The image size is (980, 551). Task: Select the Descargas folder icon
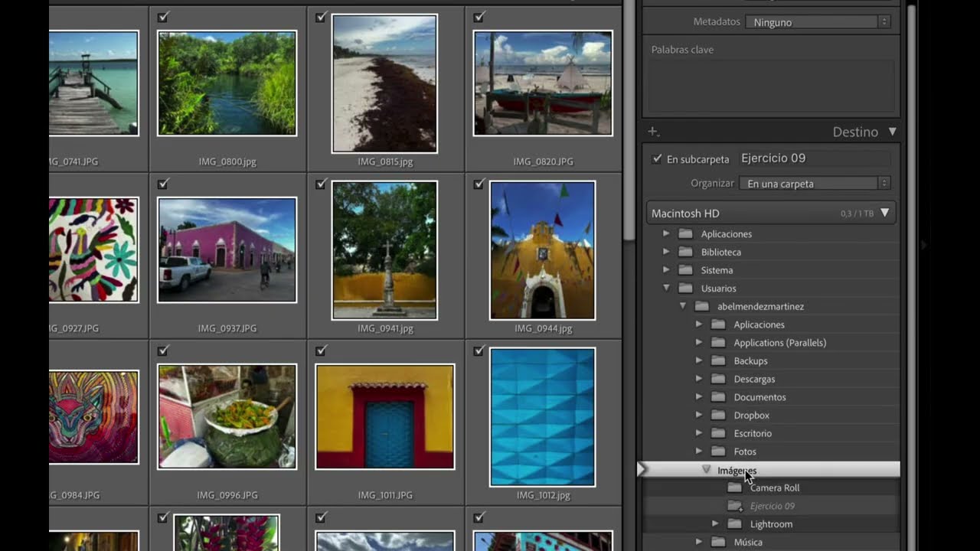718,379
